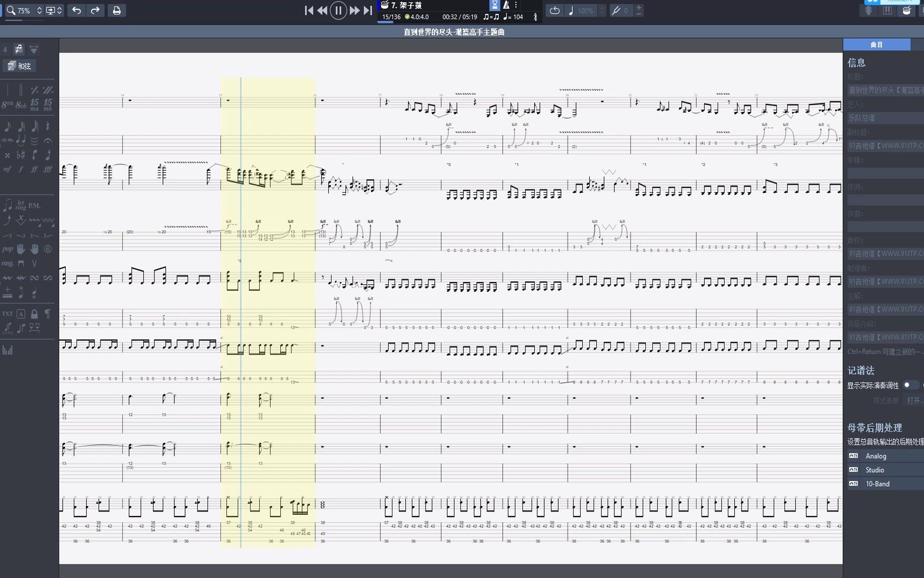Enable loop playback
Viewport: 924px width, 578px height.
point(555,10)
